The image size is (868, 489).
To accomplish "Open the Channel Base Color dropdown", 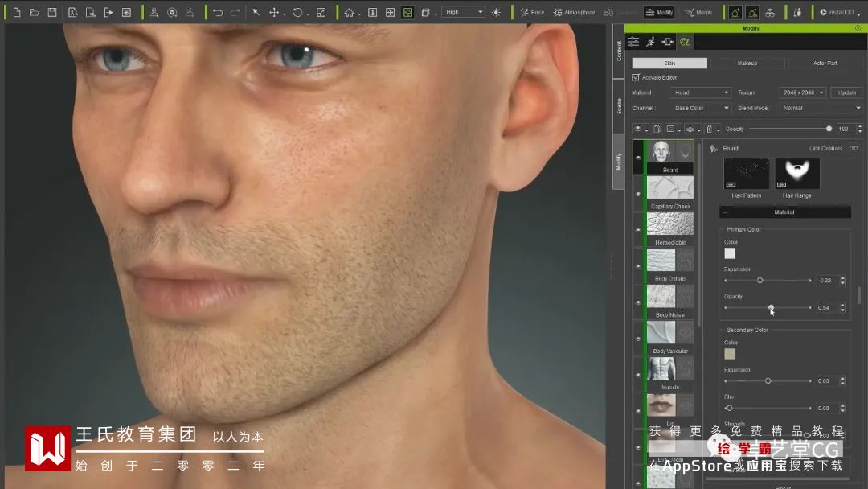I will point(701,108).
